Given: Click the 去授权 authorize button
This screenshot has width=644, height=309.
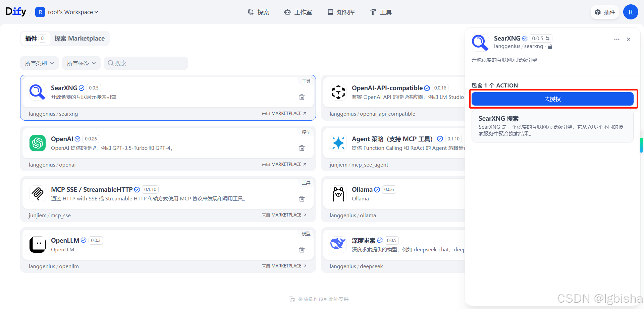Looking at the screenshot, I should click(552, 99).
